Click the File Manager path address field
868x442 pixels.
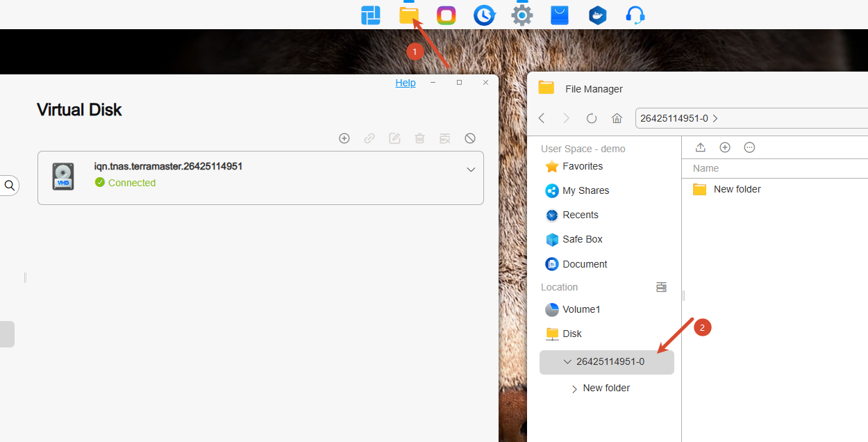pos(751,118)
